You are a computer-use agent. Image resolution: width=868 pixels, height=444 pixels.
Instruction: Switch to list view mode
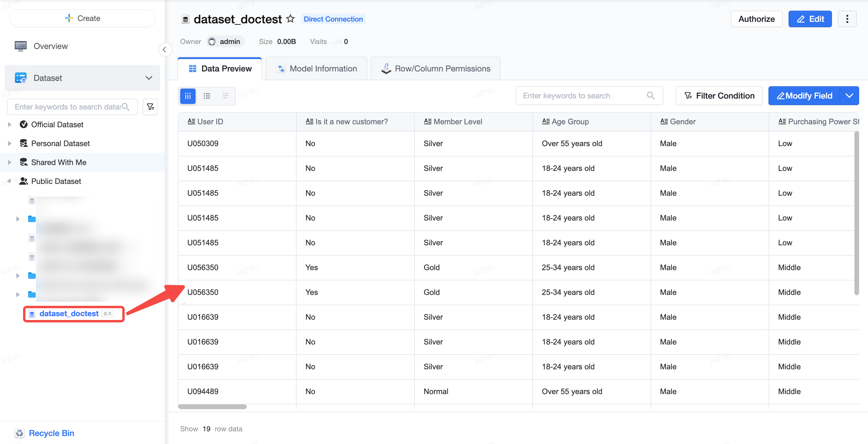207,96
